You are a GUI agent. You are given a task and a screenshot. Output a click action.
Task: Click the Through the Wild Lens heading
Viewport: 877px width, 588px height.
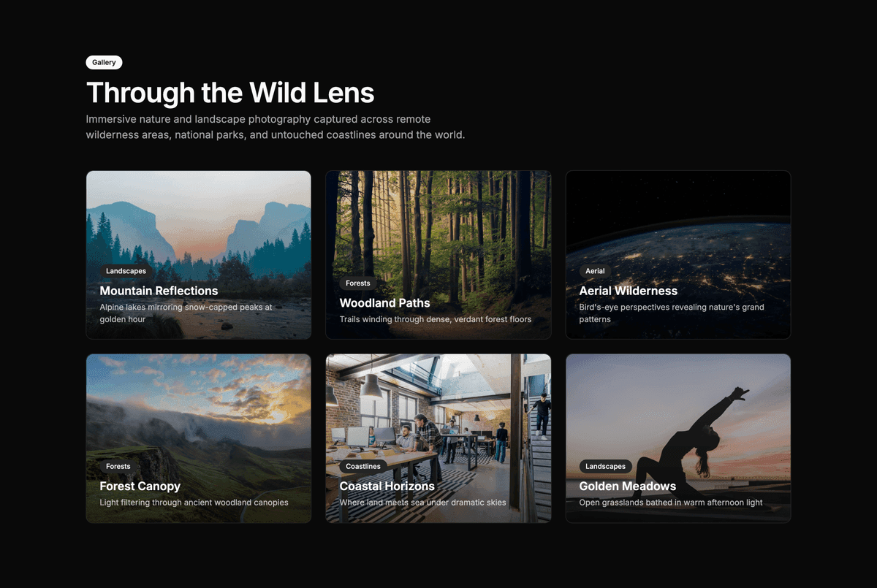(x=230, y=93)
